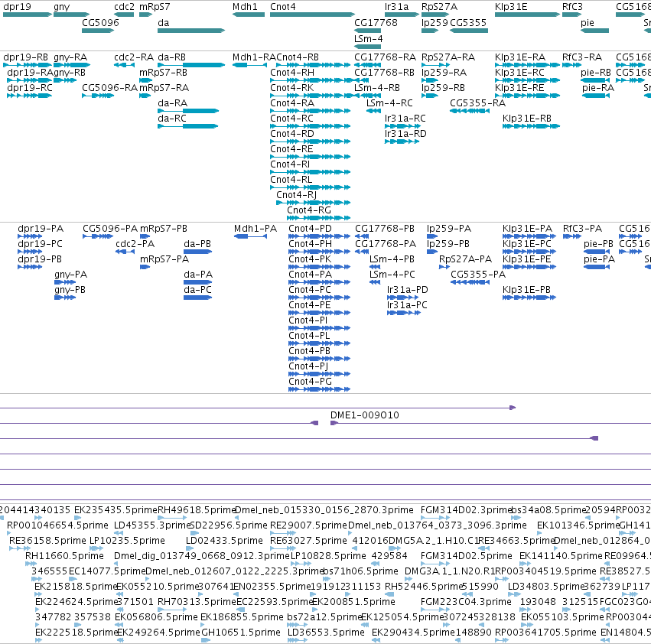Image resolution: width=651 pixels, height=644 pixels.
Task: Select the Mdh1 gene glyph
Action: (x=249, y=15)
